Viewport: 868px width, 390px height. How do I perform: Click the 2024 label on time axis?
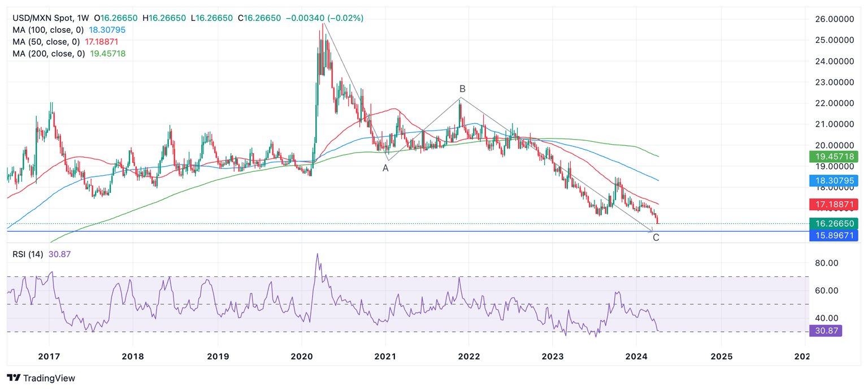[637, 357]
